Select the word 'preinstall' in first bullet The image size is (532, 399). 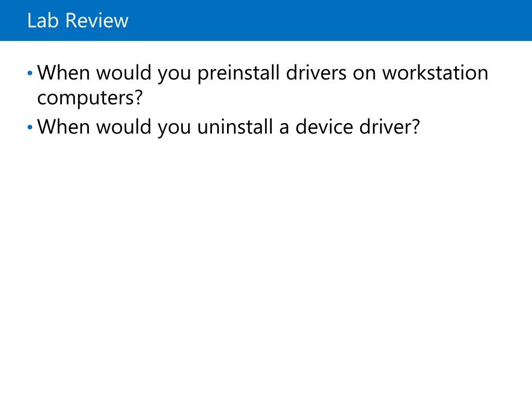tap(238, 73)
